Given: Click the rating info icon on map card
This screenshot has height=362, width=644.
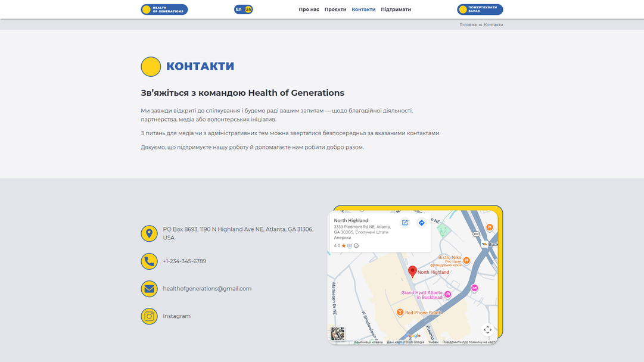Looking at the screenshot, I should tap(356, 246).
